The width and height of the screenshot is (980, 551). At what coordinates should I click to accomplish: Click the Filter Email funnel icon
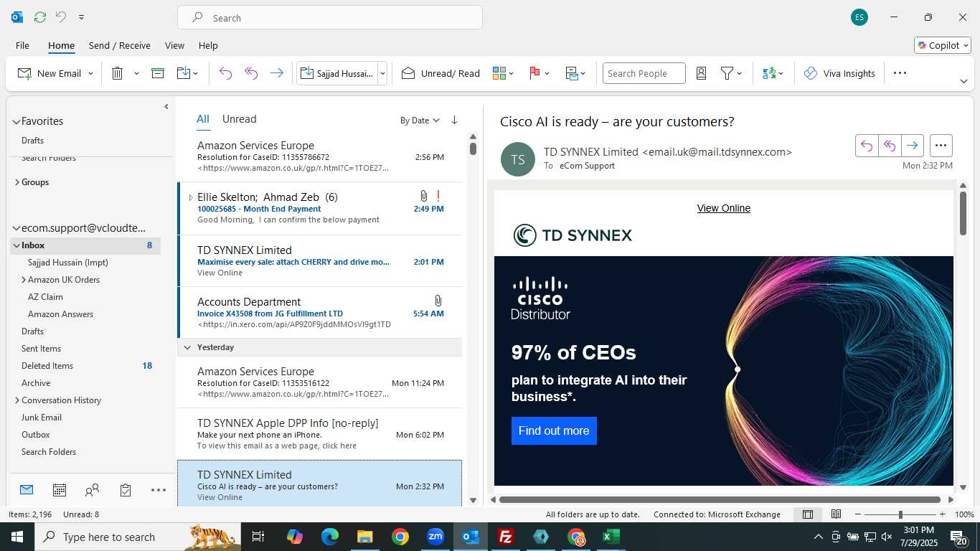click(x=727, y=73)
